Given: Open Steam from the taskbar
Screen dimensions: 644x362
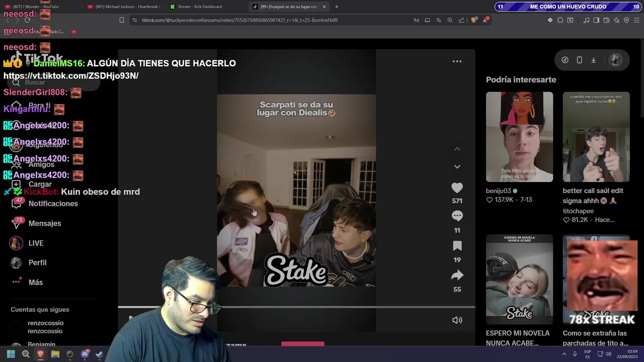Looking at the screenshot, I should [x=100, y=354].
